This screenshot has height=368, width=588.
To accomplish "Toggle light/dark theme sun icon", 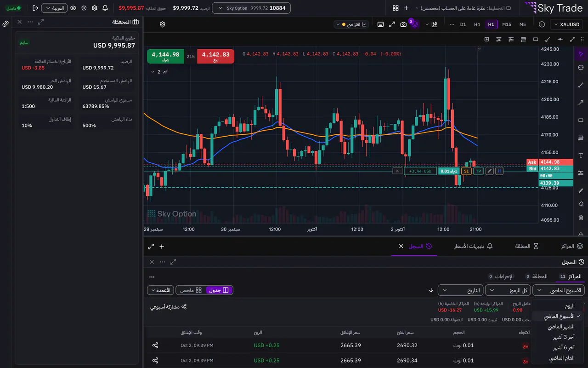I will [84, 8].
